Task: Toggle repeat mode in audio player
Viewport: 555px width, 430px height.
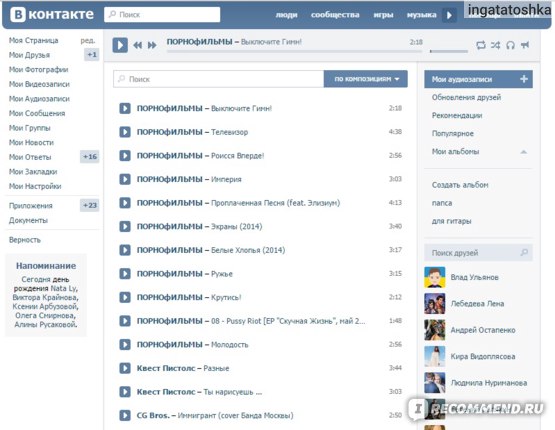Action: tap(481, 45)
